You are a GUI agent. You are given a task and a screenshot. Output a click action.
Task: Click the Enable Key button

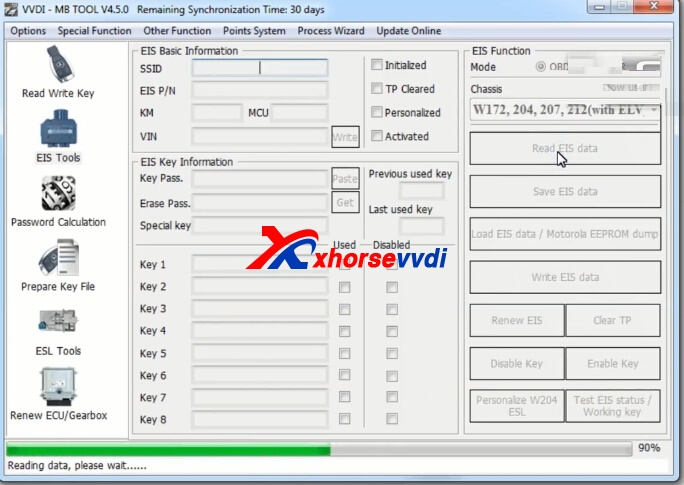tap(613, 363)
